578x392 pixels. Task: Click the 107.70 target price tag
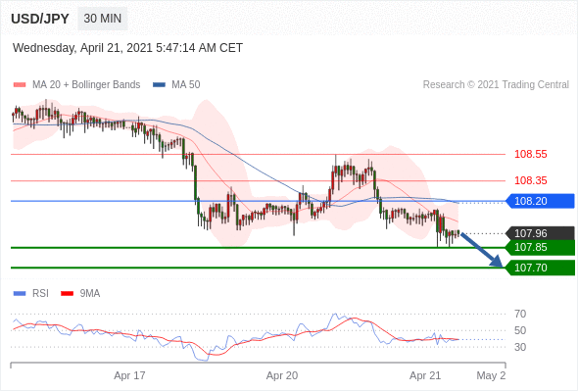pyautogui.click(x=541, y=268)
